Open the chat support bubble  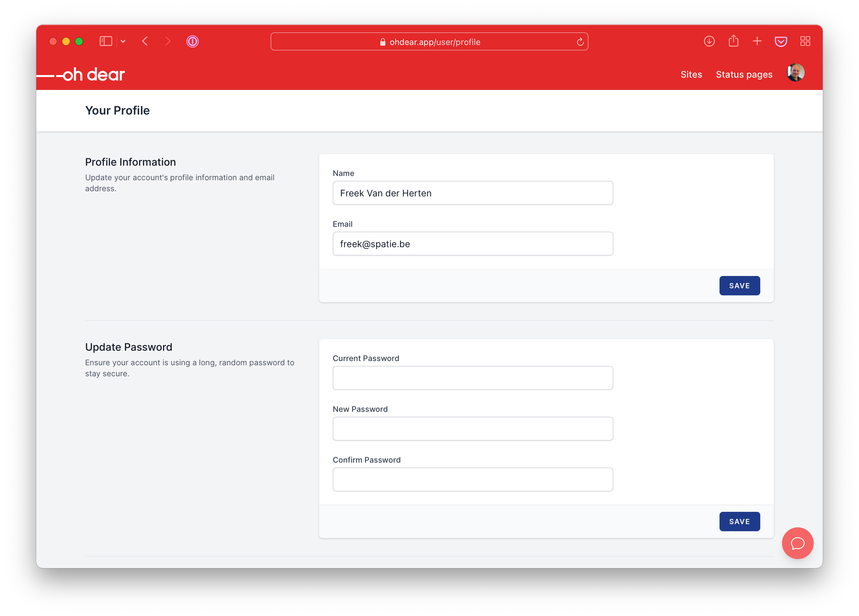(797, 543)
